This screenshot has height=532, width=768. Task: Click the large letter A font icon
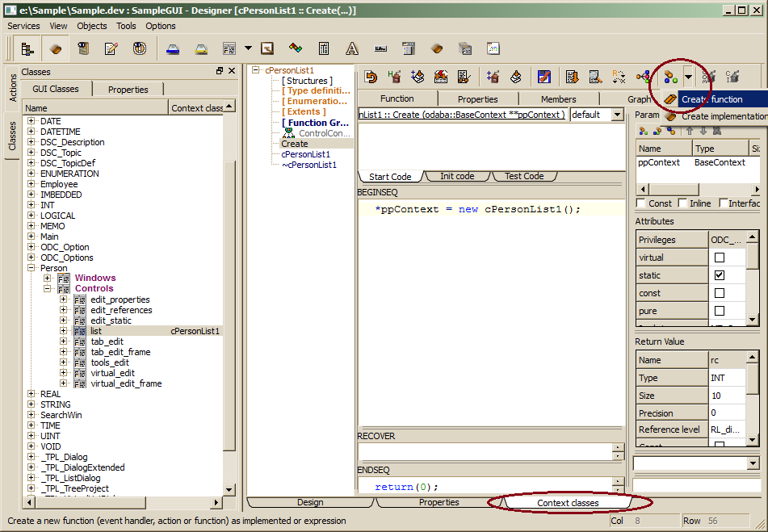coord(352,48)
